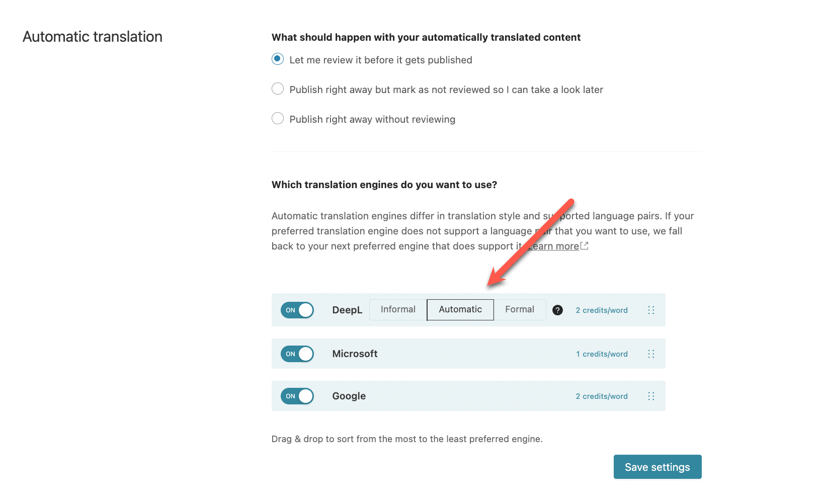Image resolution: width=823 pixels, height=504 pixels.
Task: Click external link icon beside Learn more
Action: (585, 246)
